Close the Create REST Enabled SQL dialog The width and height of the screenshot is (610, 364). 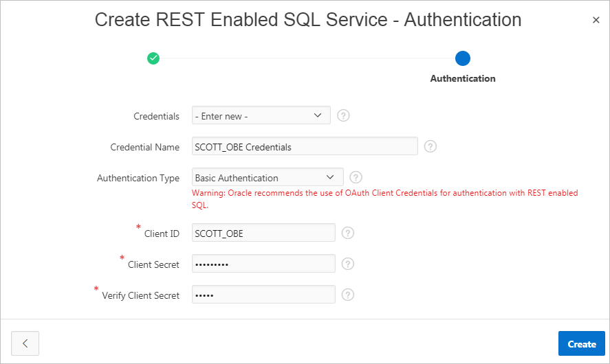596,20
